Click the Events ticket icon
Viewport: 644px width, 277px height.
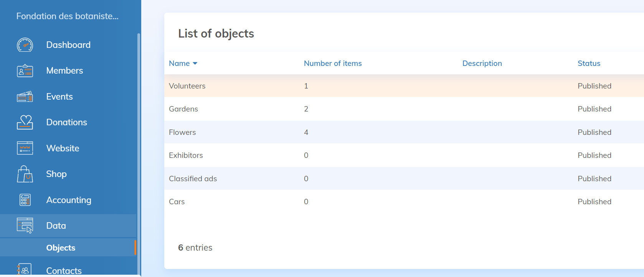click(x=25, y=97)
